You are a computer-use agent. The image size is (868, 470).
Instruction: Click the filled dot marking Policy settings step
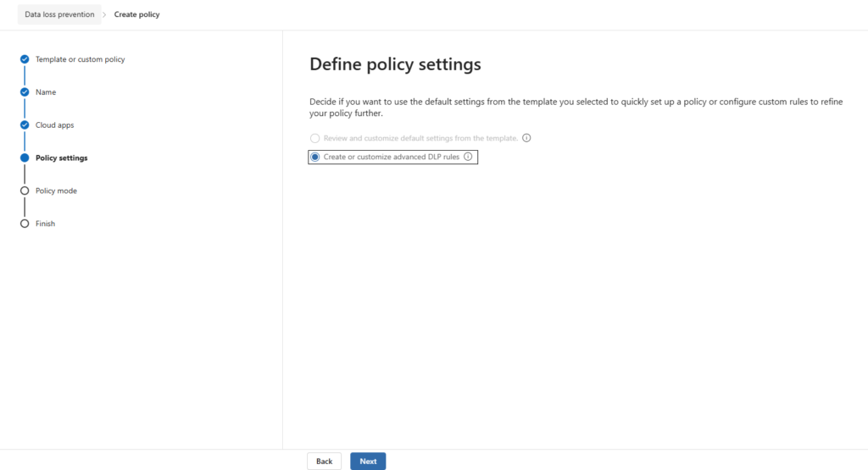pyautogui.click(x=25, y=158)
